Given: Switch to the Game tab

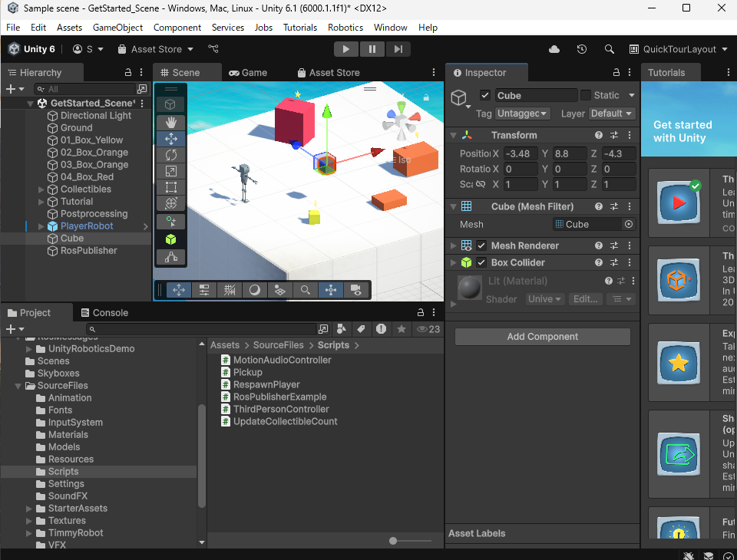Looking at the screenshot, I should coord(248,73).
